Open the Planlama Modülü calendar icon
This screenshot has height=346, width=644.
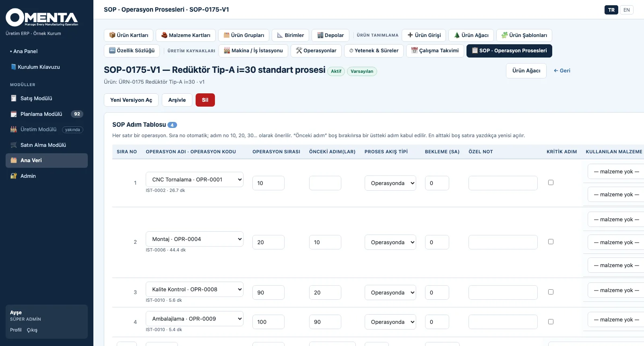14,114
